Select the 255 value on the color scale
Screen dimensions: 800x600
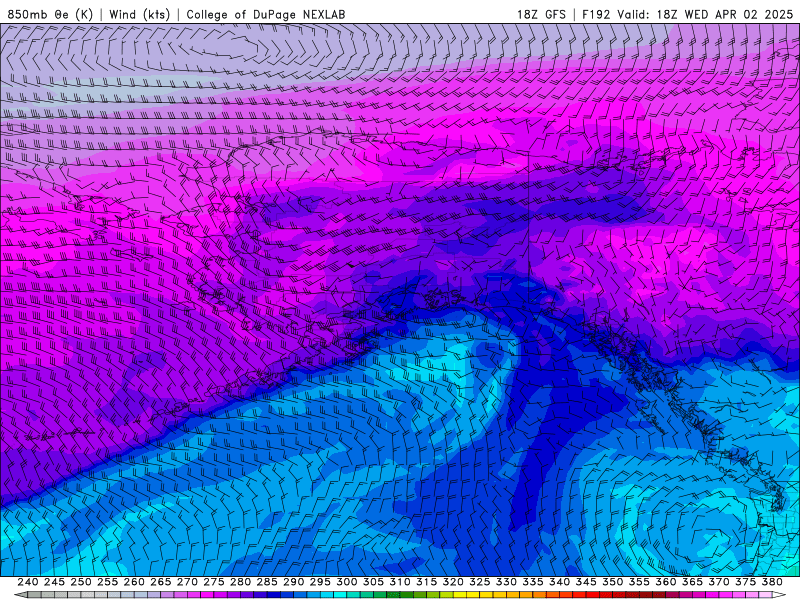107,582
